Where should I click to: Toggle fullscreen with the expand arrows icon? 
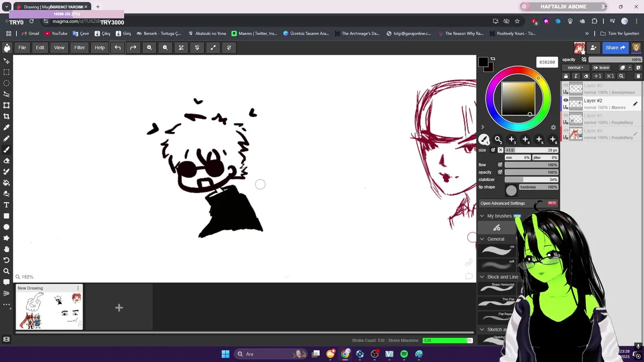pyautogui.click(x=213, y=48)
